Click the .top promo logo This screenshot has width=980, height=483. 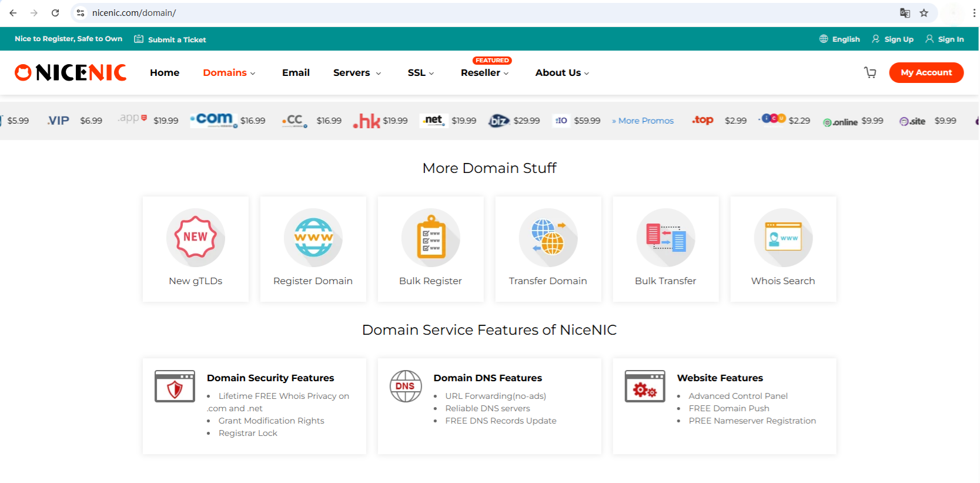(x=703, y=120)
